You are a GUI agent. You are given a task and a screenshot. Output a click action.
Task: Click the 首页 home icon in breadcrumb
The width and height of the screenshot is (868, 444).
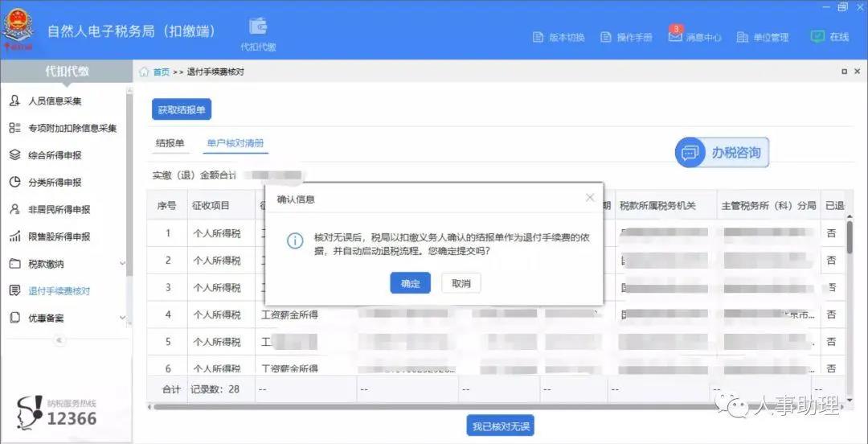pos(144,72)
